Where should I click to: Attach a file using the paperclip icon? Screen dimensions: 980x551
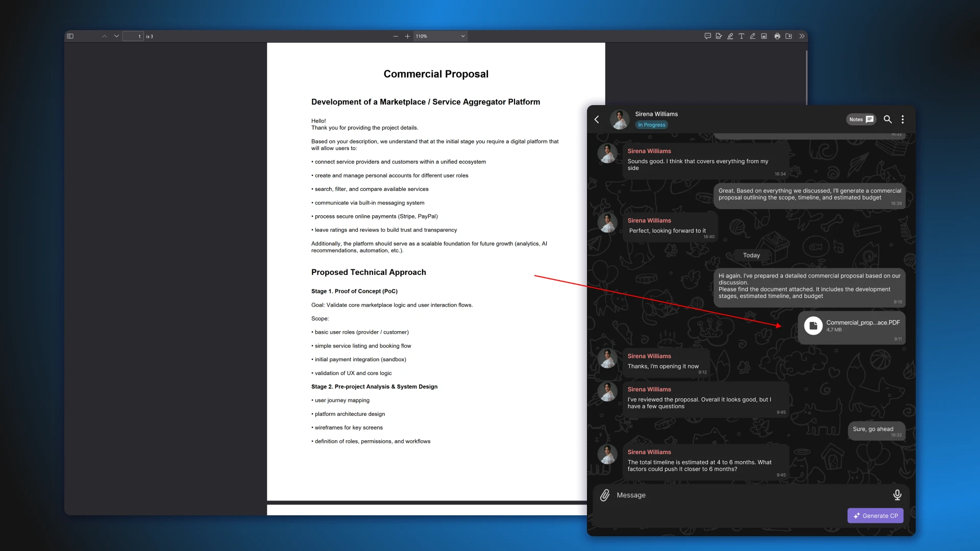tap(604, 495)
